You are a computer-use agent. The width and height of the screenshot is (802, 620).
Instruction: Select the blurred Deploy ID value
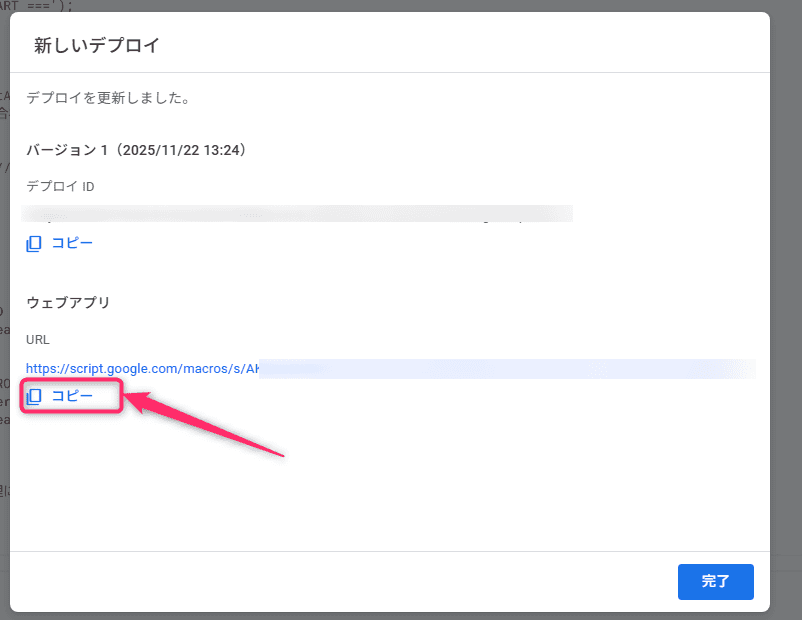[x=297, y=214]
